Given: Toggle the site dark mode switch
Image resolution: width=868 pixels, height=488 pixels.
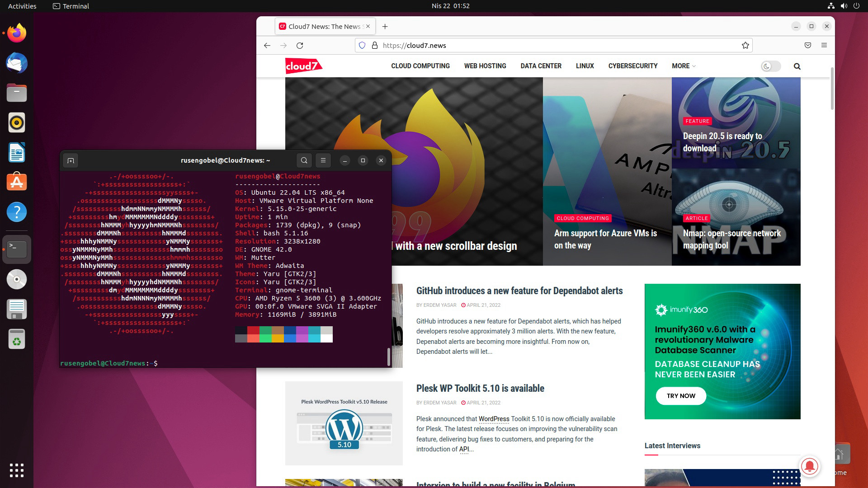Looking at the screenshot, I should 771,66.
